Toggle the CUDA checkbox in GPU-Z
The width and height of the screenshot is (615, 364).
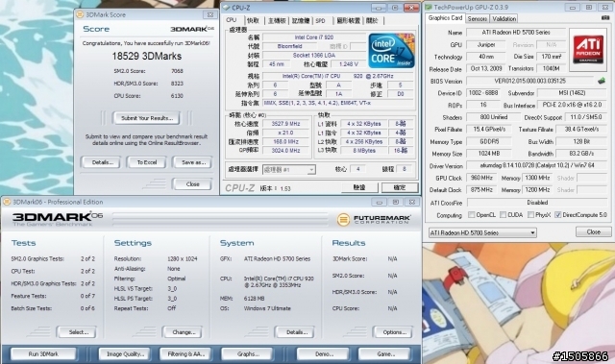coord(504,215)
